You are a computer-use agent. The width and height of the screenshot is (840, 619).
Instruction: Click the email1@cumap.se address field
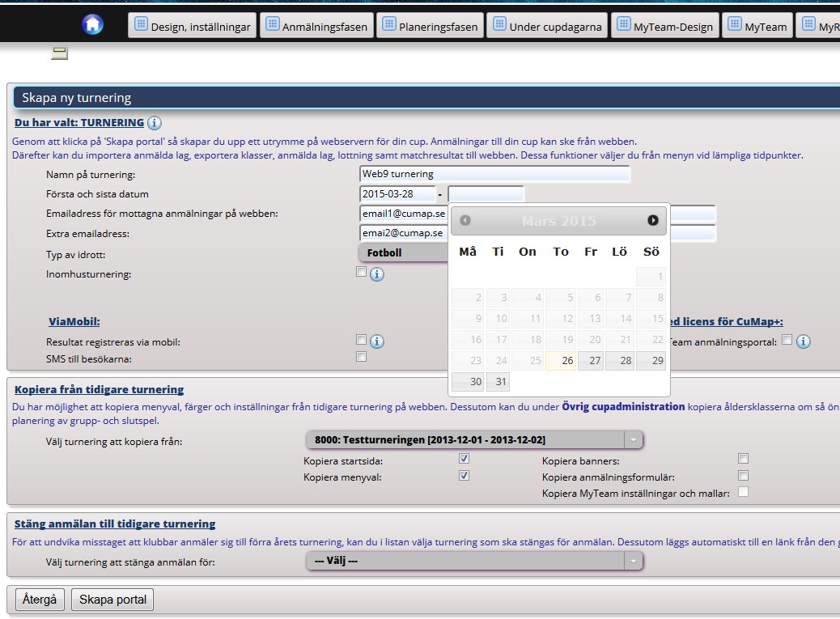click(404, 214)
